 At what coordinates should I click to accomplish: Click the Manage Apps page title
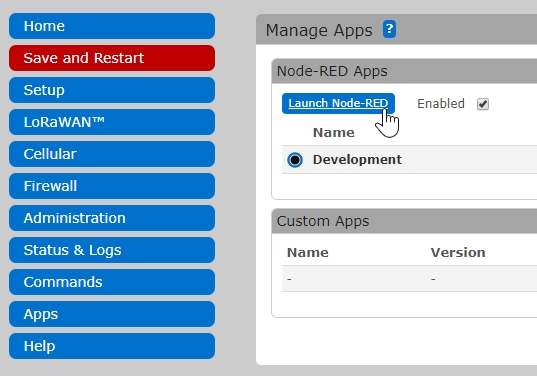click(x=319, y=30)
